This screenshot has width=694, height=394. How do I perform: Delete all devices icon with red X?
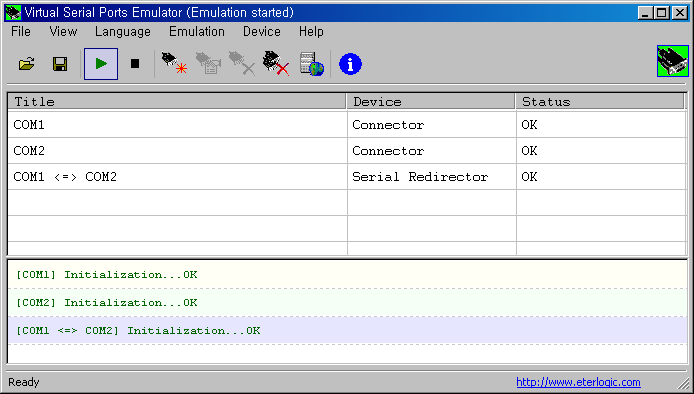point(276,63)
